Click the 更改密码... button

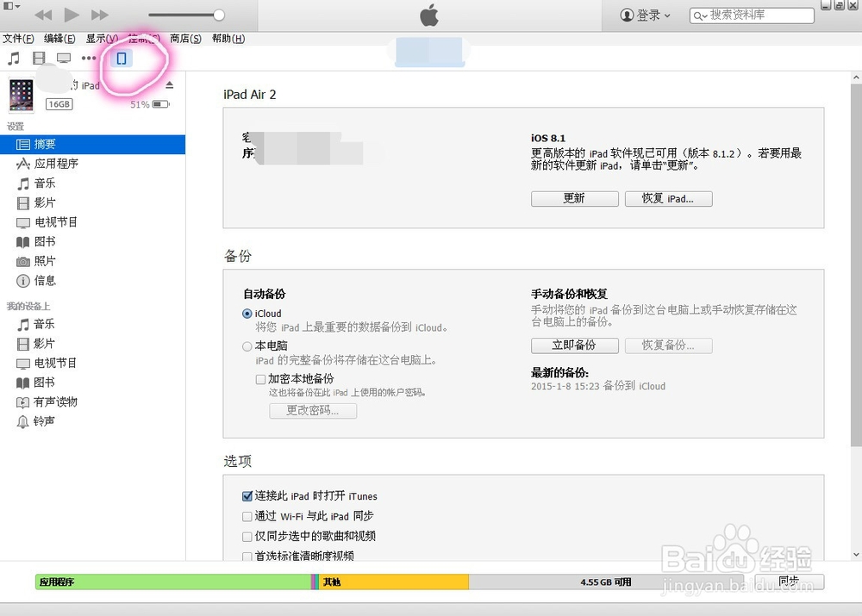tap(313, 410)
